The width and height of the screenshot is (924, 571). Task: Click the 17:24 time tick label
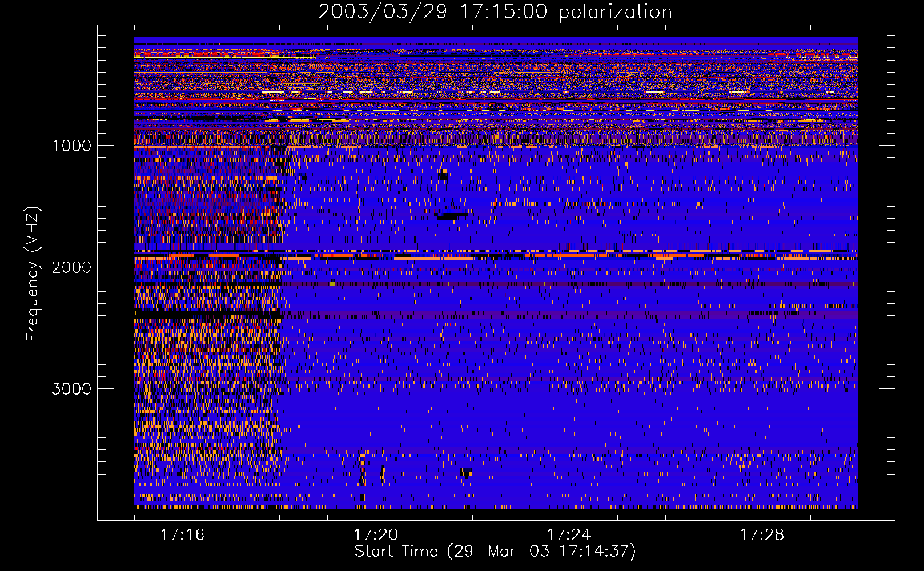[x=569, y=535]
